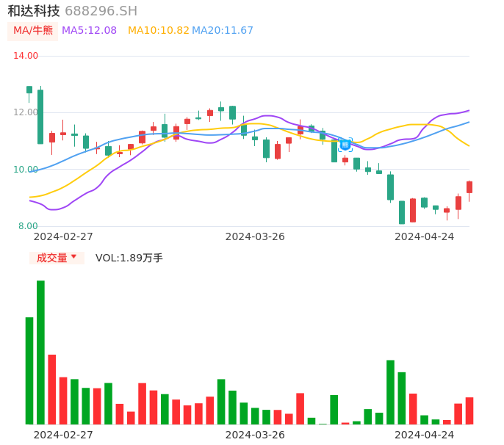The image size is (504, 445).
Task: Click the last red candlestick on the right
Action: tap(469, 187)
